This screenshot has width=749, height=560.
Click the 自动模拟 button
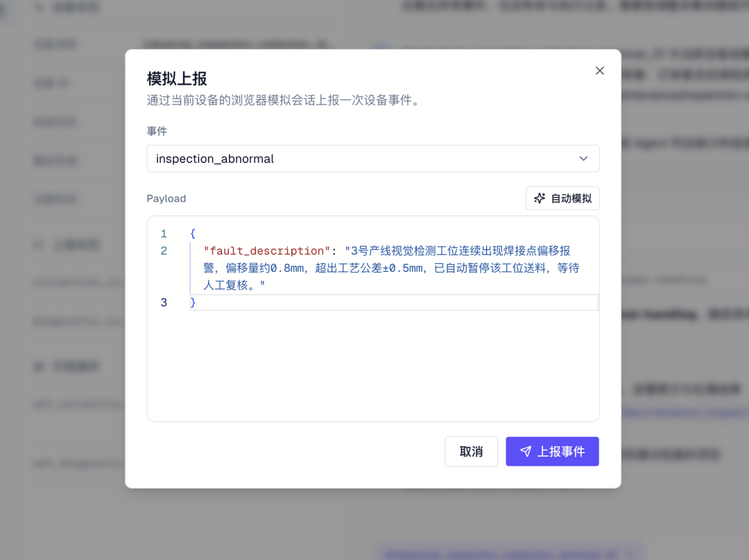coord(562,198)
